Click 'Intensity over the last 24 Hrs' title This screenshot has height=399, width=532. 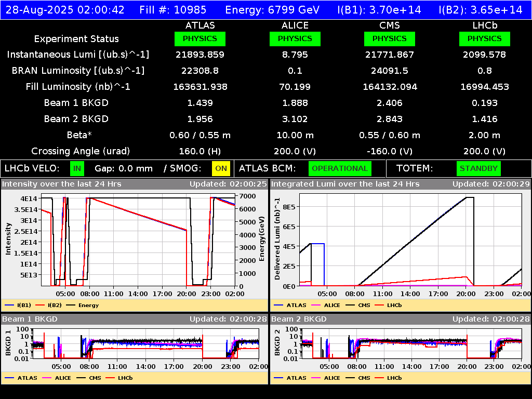point(61,184)
